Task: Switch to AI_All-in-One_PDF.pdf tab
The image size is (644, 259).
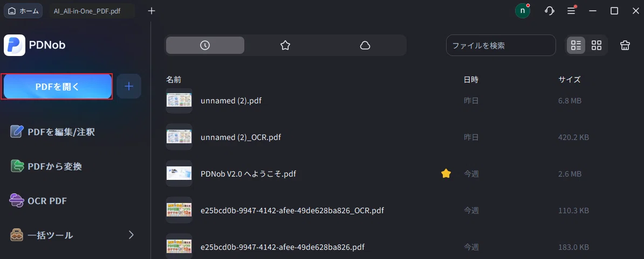Action: click(87, 11)
